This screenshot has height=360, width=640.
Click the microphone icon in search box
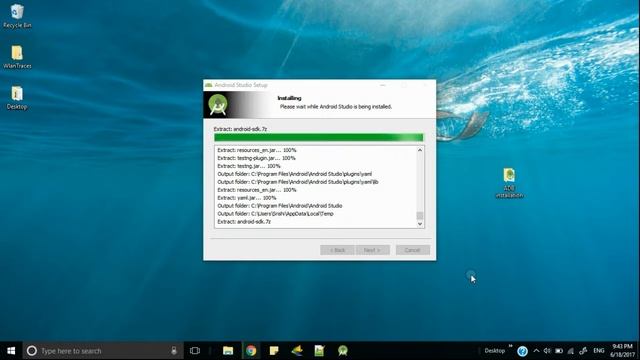tap(174, 351)
